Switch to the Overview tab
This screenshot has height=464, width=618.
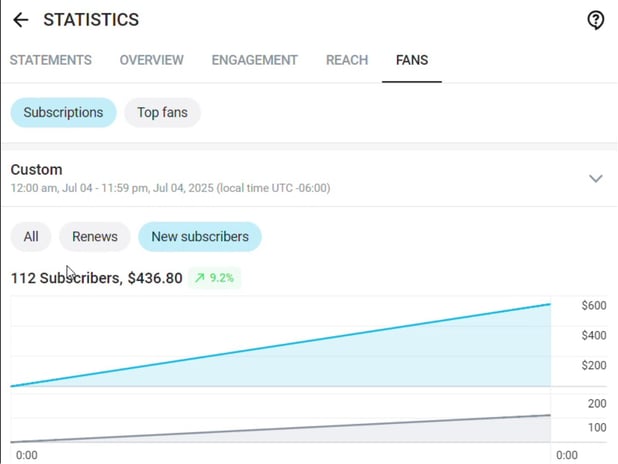point(152,60)
